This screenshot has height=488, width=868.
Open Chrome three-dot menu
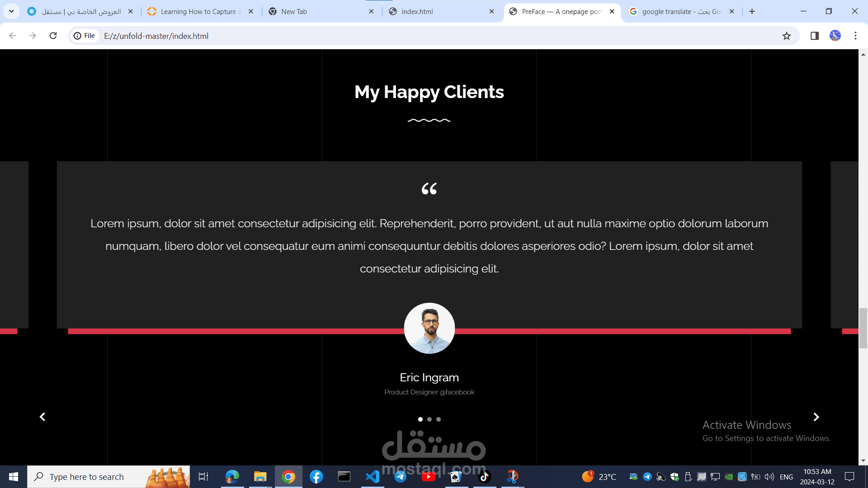[x=855, y=36]
